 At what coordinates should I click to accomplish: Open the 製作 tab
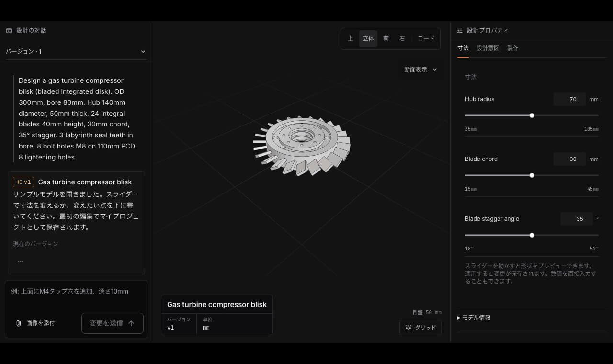click(513, 48)
